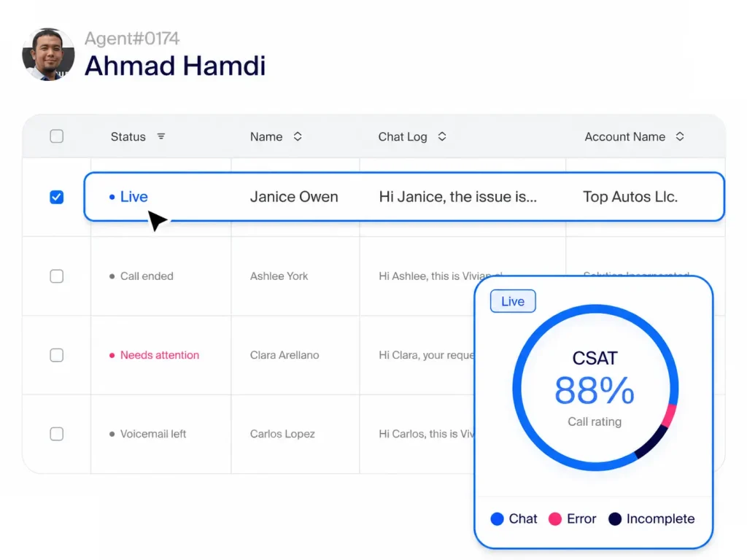Viewport: 747px width, 560px height.
Task: Select the Carlos Lopez row checkbox
Action: pos(57,434)
